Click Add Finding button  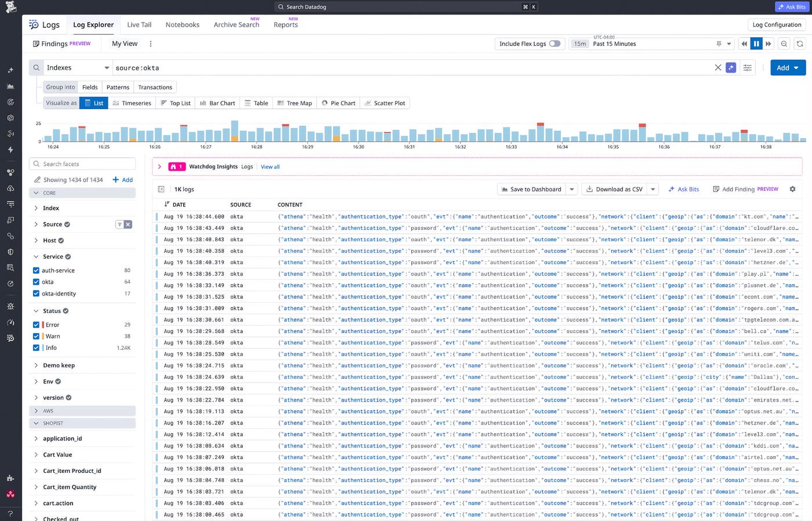pos(746,189)
